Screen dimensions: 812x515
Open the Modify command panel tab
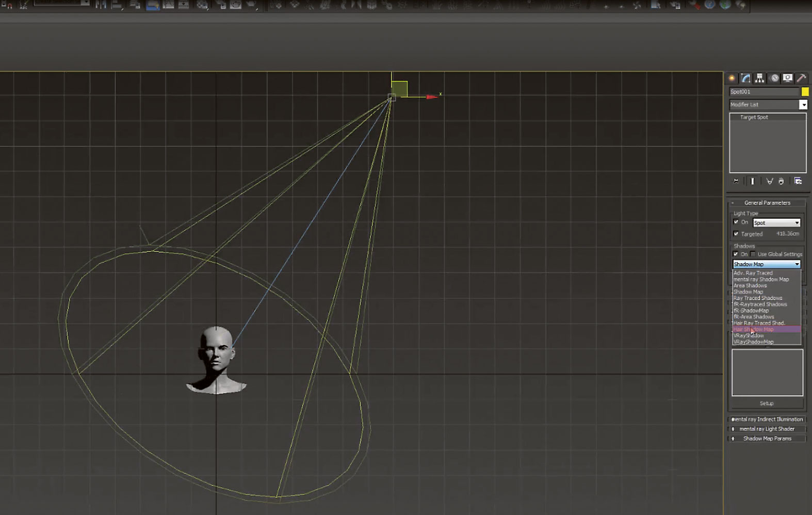[x=745, y=78]
